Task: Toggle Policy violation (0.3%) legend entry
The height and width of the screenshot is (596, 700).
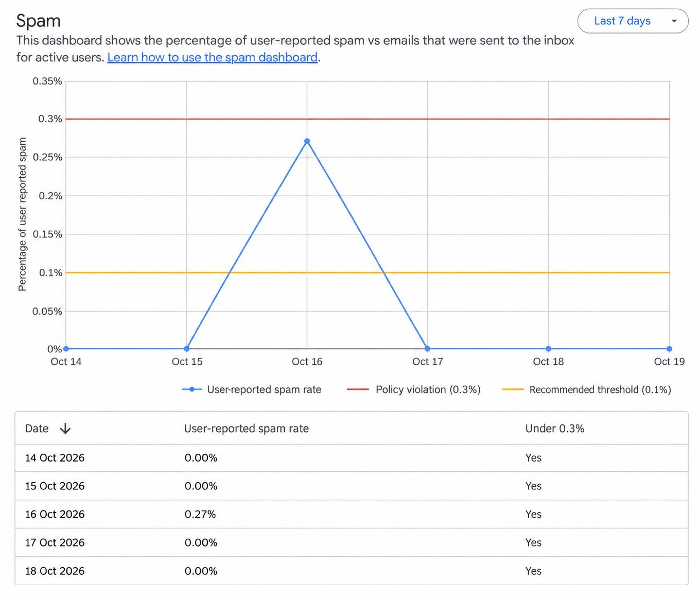Action: click(414, 389)
